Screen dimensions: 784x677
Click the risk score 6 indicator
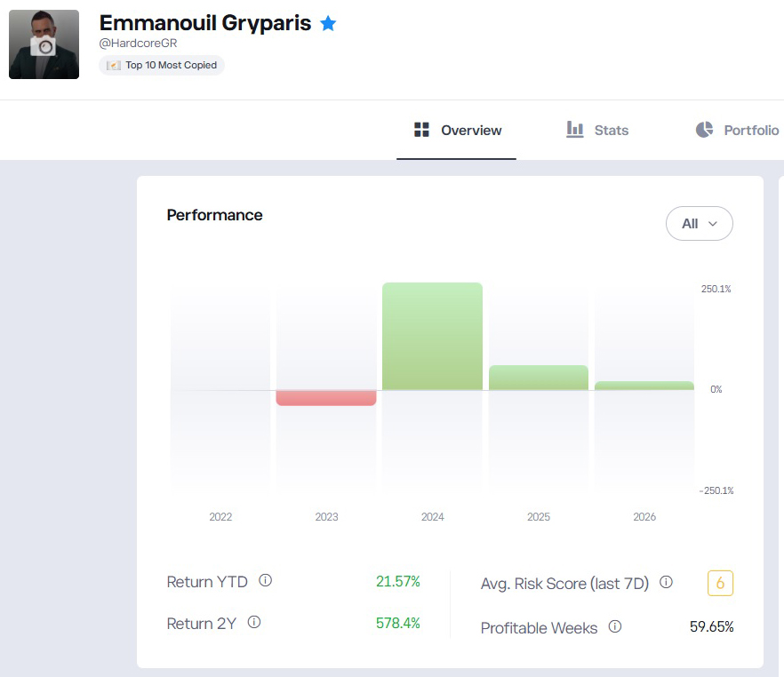(720, 583)
